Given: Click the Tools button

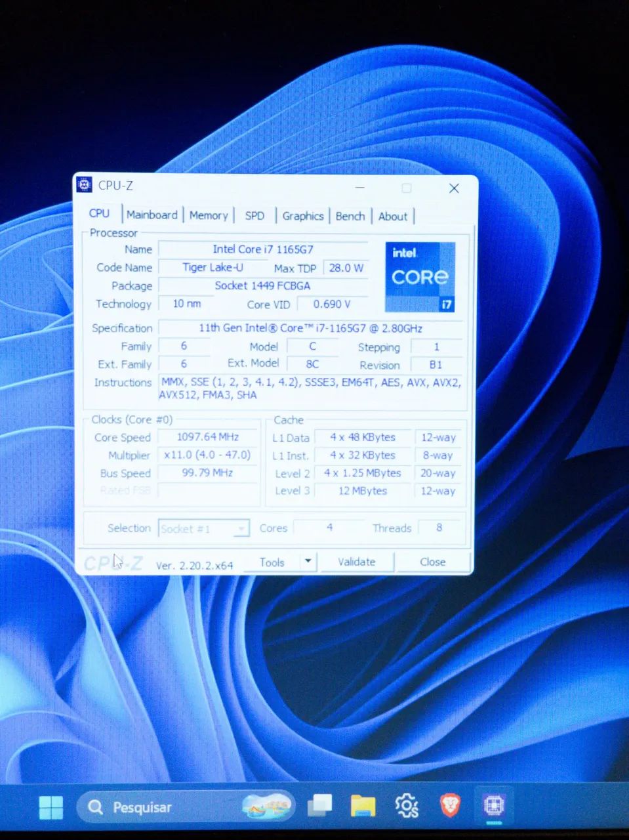Looking at the screenshot, I should [x=272, y=562].
